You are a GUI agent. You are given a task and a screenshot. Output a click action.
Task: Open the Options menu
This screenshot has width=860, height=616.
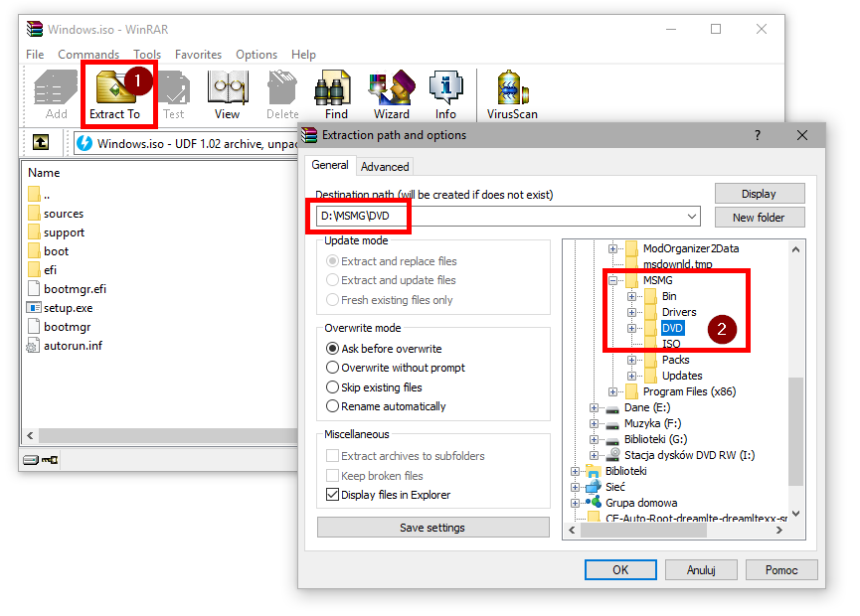[x=257, y=55]
